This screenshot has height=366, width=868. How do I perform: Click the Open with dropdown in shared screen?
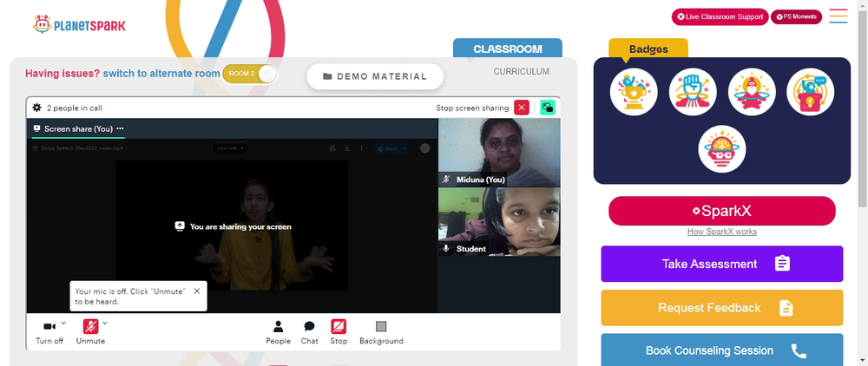tap(230, 148)
